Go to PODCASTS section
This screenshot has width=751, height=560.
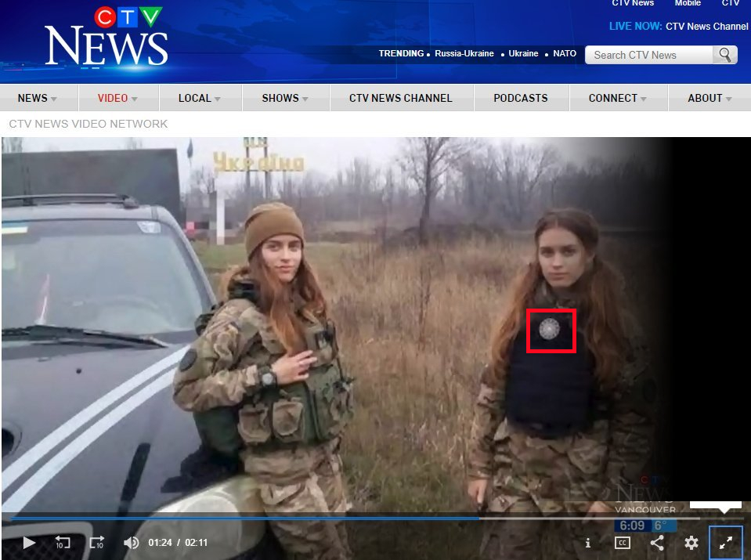521,98
